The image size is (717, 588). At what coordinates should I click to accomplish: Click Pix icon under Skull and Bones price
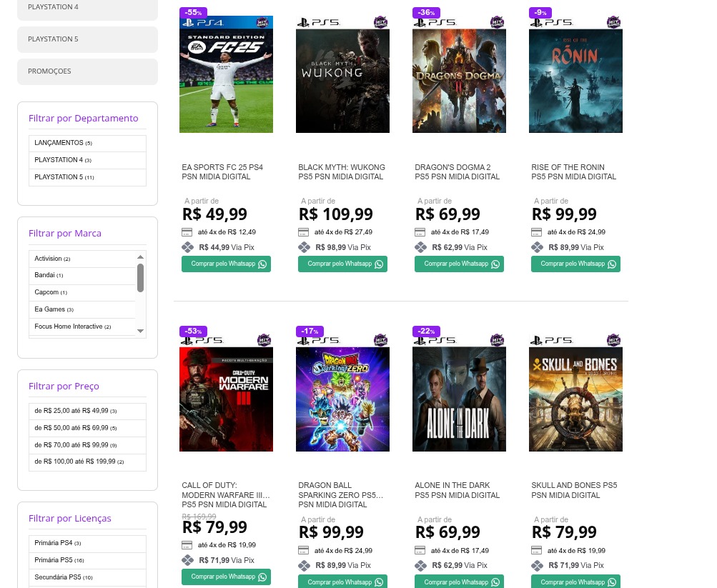point(537,566)
